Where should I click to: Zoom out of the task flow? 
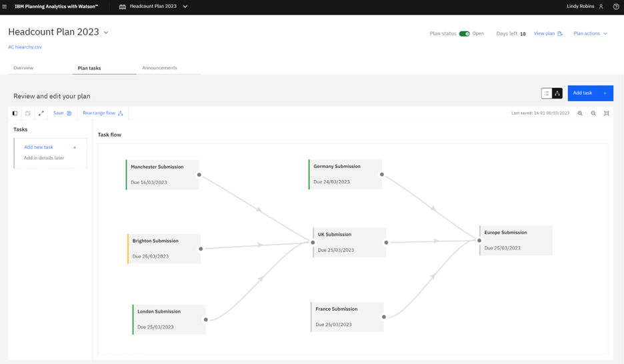pos(593,113)
